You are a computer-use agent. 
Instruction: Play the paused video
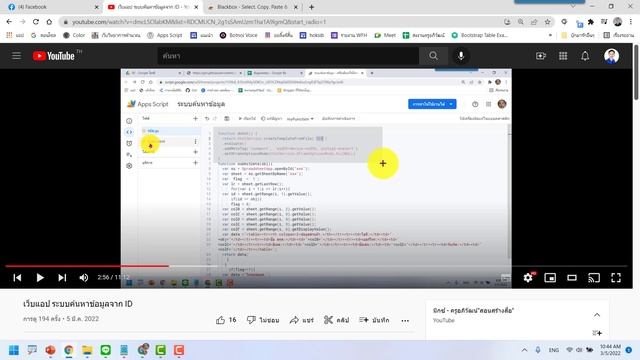click(40, 278)
